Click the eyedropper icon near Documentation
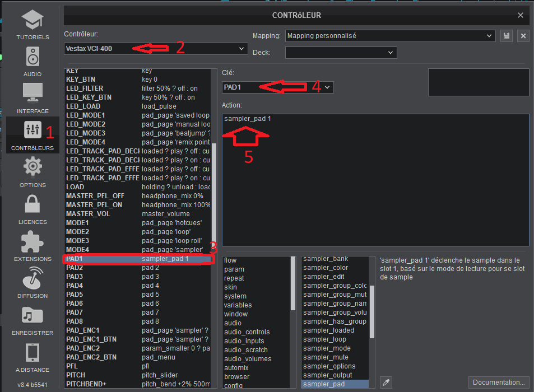This screenshot has height=392, width=534. (x=385, y=382)
